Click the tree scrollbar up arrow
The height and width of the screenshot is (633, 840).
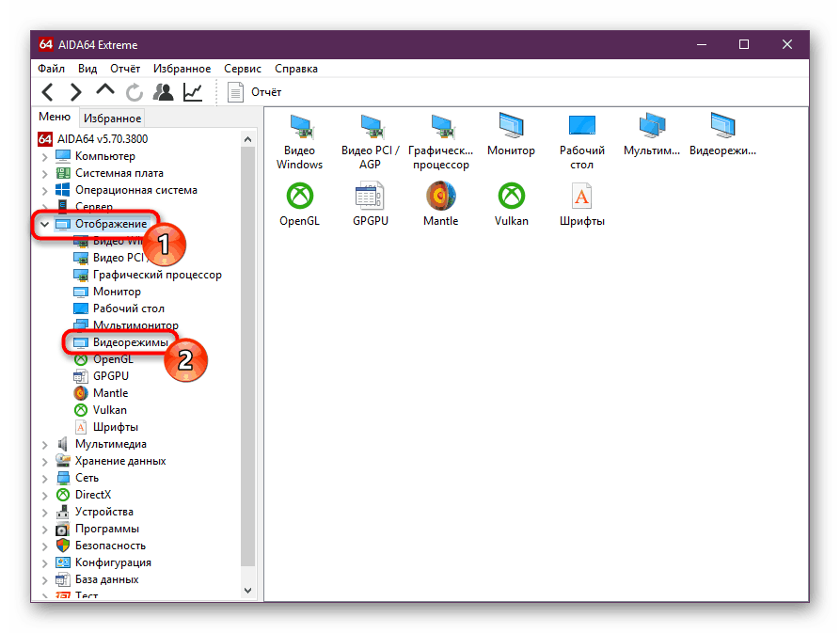[x=247, y=139]
